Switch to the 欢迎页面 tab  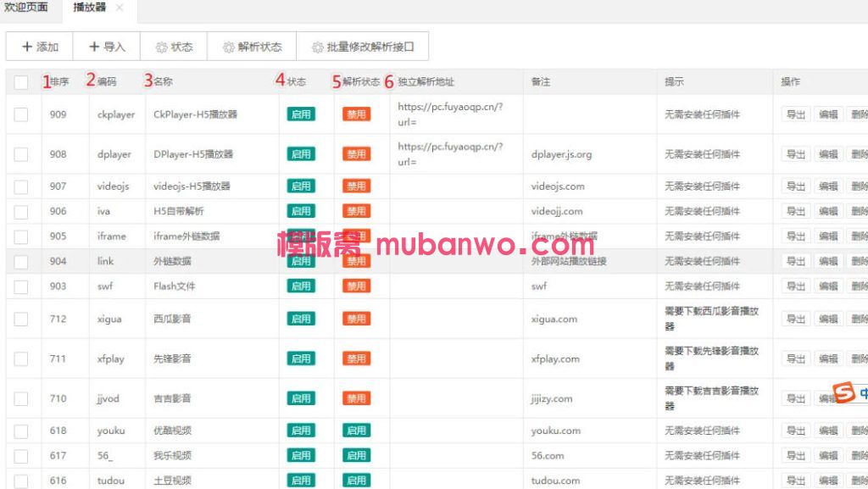pyautogui.click(x=26, y=7)
